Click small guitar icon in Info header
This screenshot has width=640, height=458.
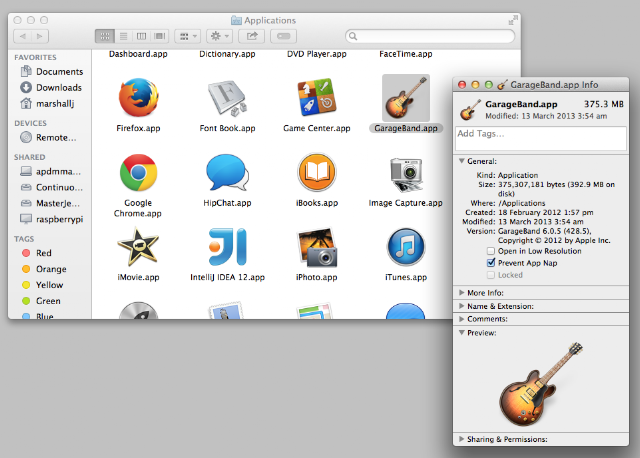[470, 109]
